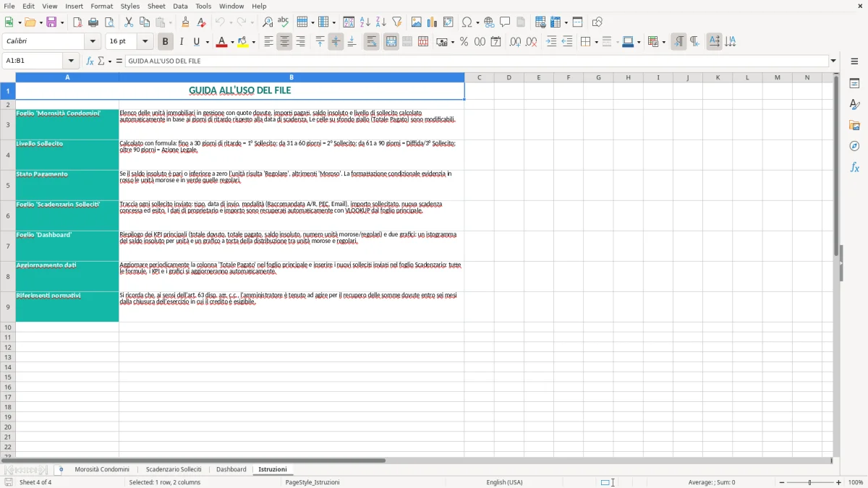This screenshot has width=868, height=488.
Task: Toggle Bold formatting
Action: [x=165, y=42]
